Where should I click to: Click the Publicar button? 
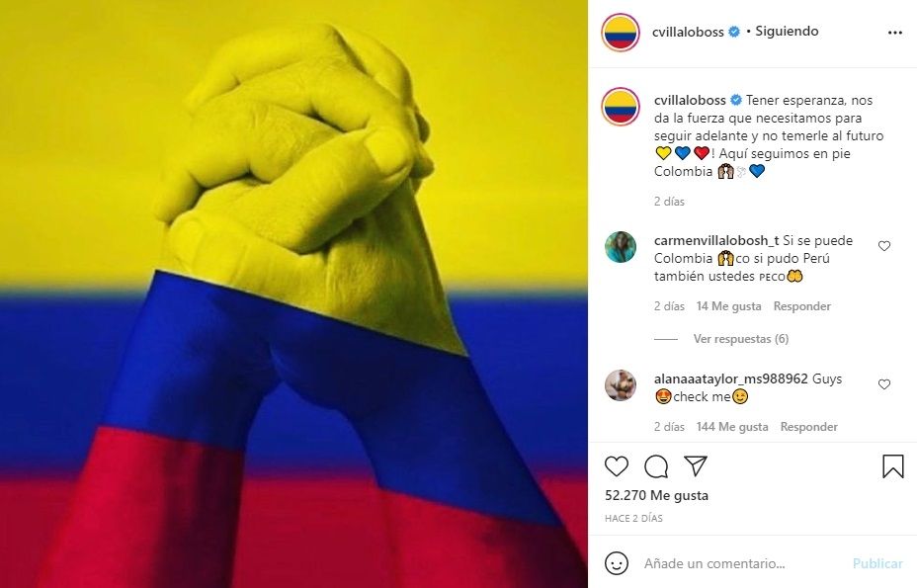pos(877,563)
